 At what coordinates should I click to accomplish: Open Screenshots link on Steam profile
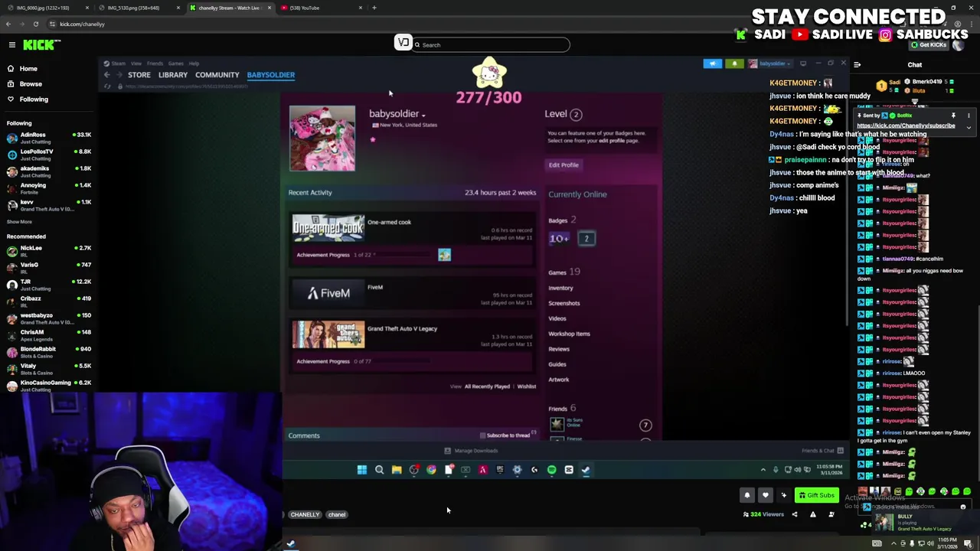click(x=564, y=303)
